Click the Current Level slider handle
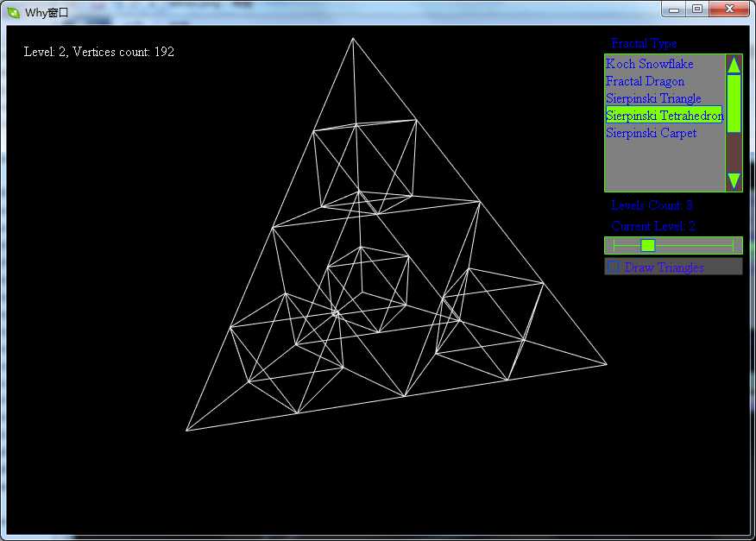The width and height of the screenshot is (756, 541). 648,245
